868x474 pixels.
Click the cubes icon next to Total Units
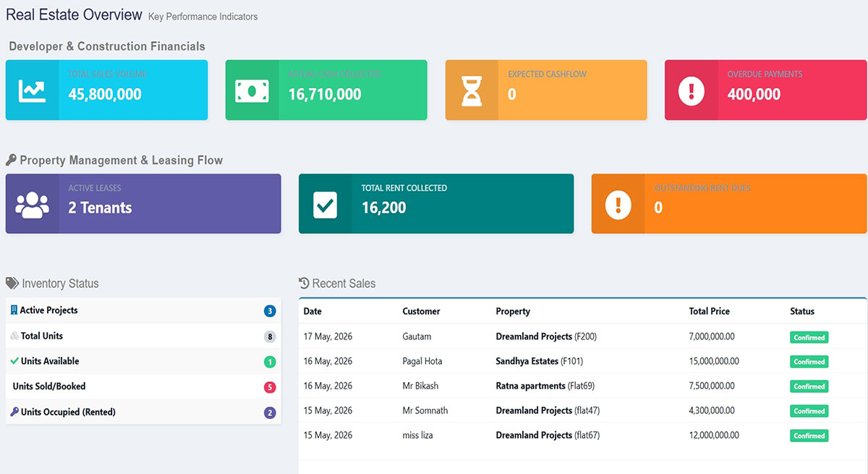14,336
